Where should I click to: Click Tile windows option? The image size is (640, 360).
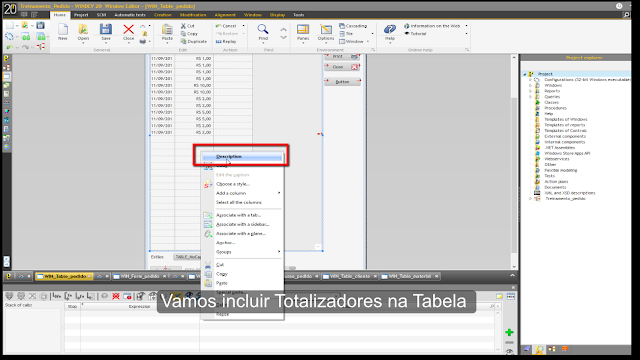[346, 33]
